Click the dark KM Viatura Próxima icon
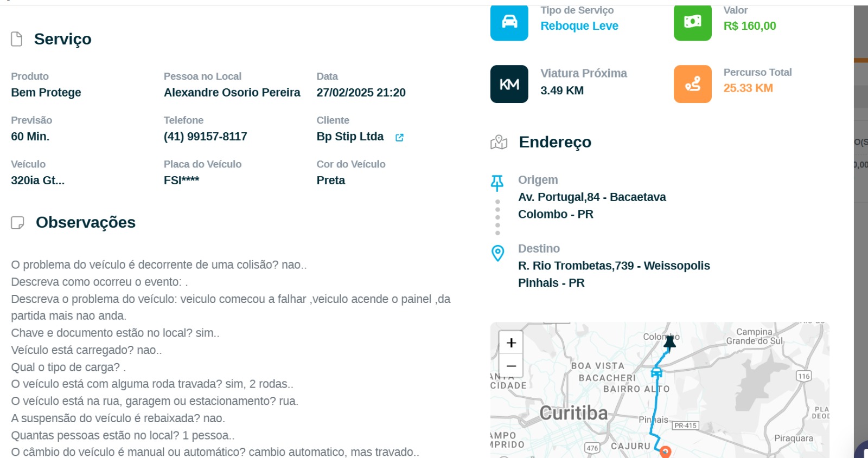Viewport: 868px width, 458px height. (509, 84)
